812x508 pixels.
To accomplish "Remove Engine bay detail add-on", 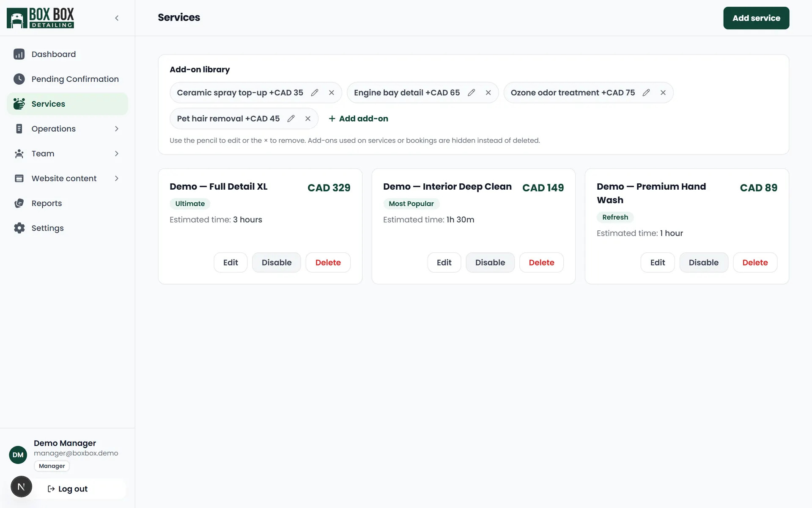I will [x=488, y=93].
